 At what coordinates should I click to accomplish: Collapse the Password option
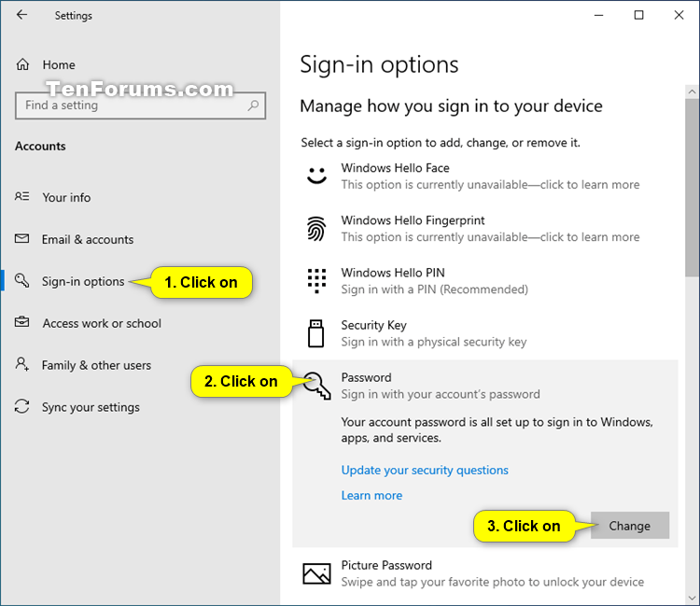coord(484,386)
